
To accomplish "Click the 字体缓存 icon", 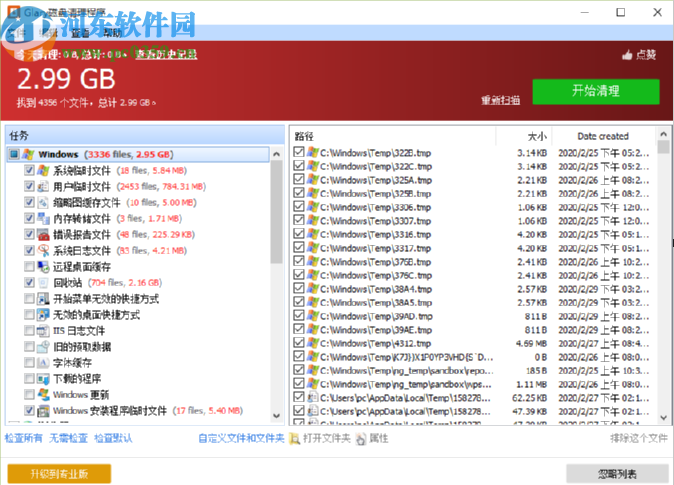I will [x=43, y=363].
